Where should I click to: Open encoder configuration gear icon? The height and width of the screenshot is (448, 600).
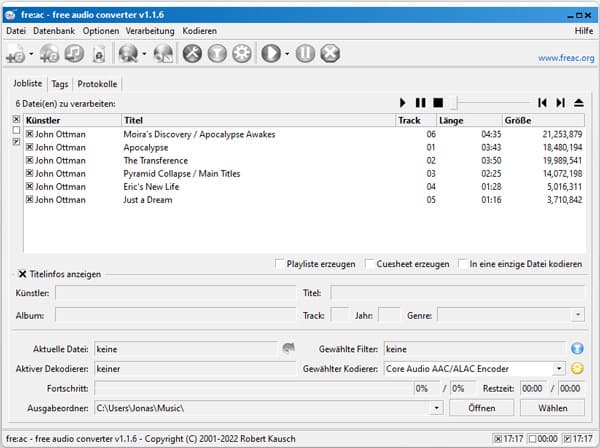pyautogui.click(x=242, y=53)
